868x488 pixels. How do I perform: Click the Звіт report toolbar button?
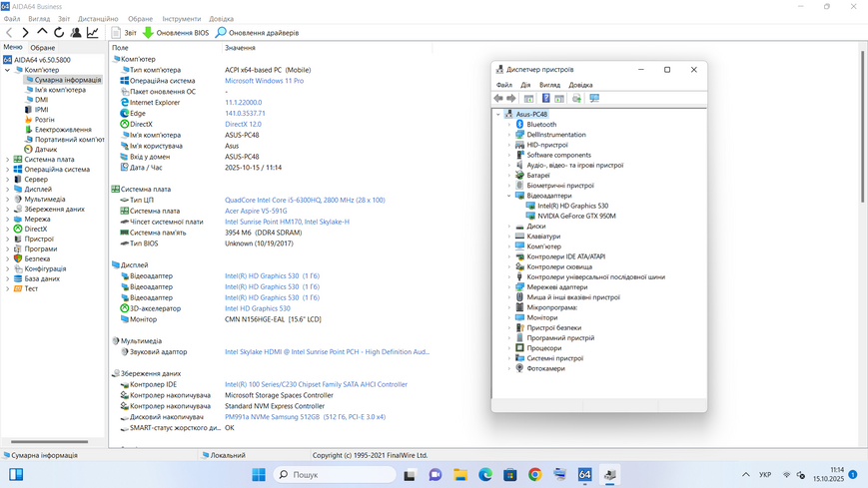(x=124, y=33)
